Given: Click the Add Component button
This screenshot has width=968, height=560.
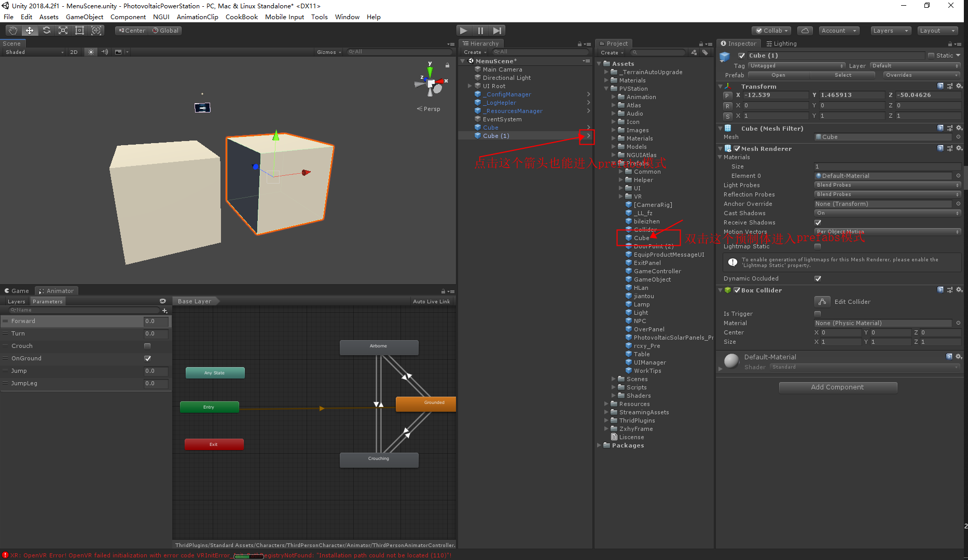Looking at the screenshot, I should (838, 387).
